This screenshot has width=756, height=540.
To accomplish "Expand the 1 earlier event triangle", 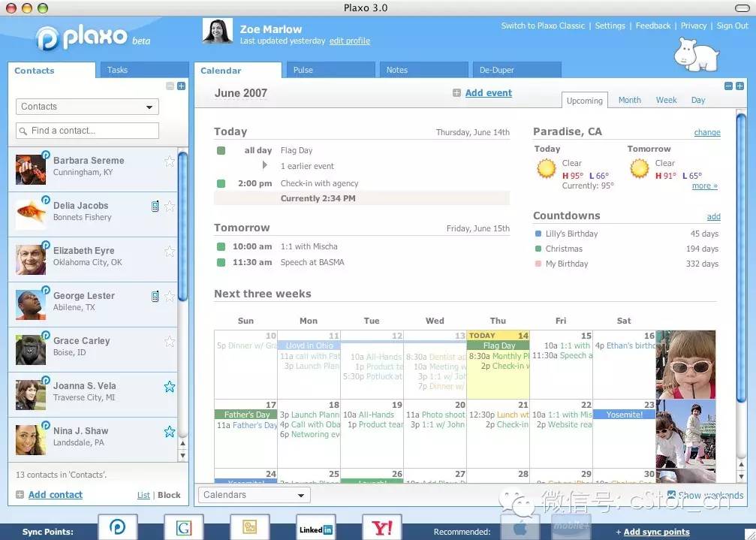I will pos(265,165).
